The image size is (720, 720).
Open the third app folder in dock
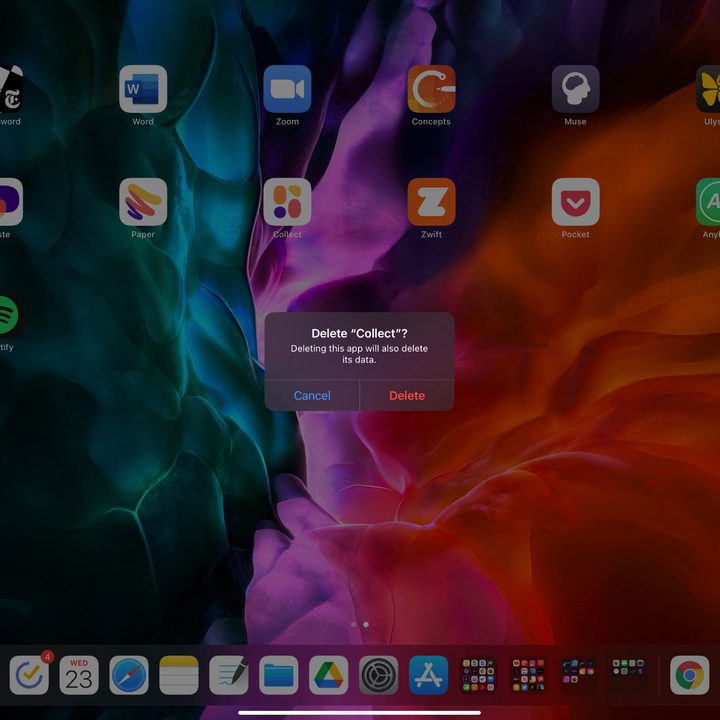[578, 675]
